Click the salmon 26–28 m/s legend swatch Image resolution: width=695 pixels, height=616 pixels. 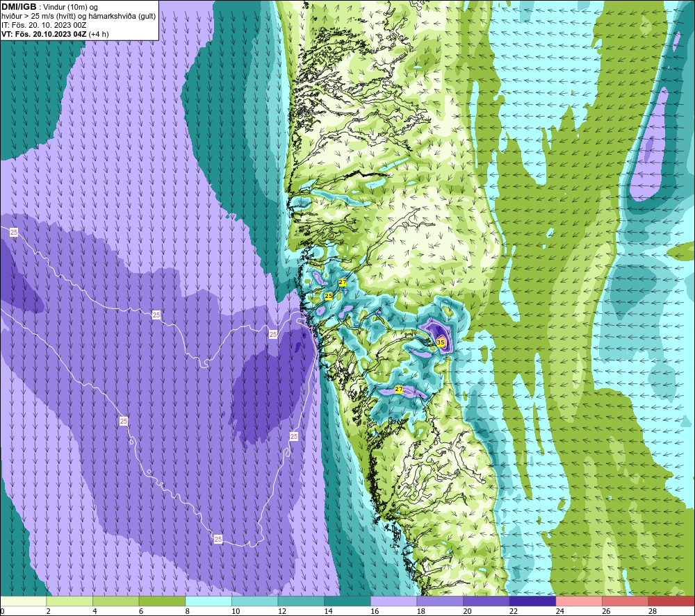pos(625,601)
